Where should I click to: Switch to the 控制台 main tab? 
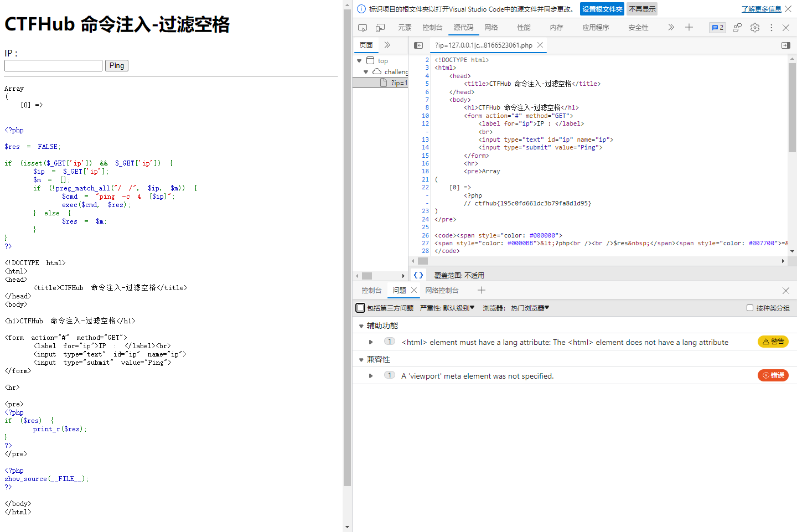432,28
